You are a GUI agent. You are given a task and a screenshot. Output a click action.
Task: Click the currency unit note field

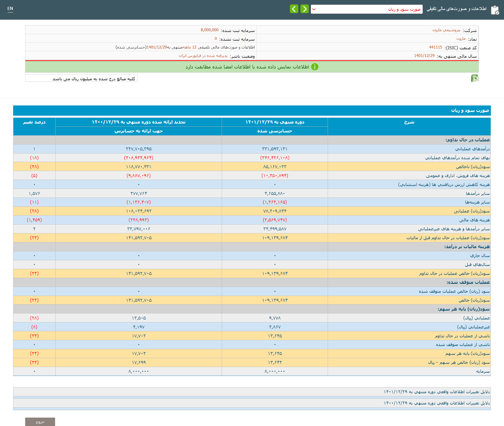81,78
